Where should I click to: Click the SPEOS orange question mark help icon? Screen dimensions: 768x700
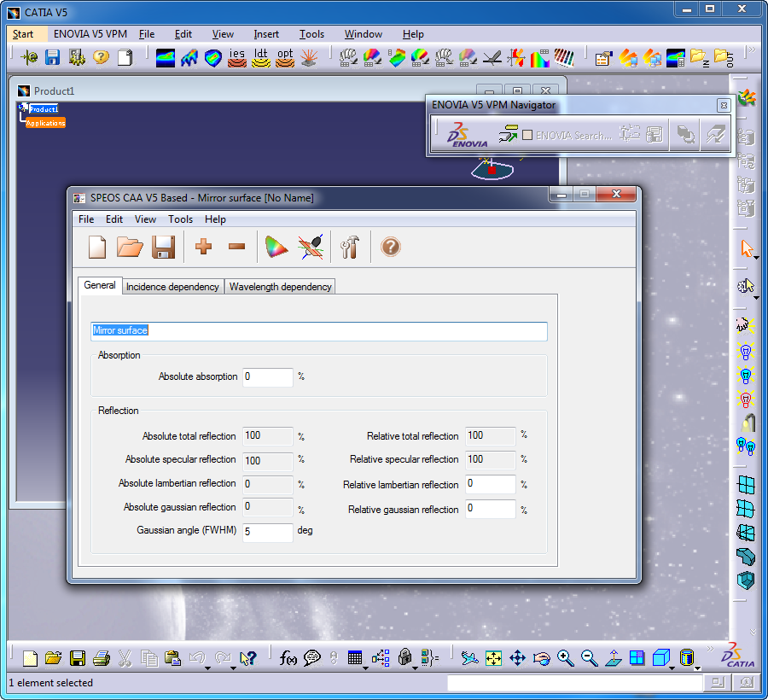[x=390, y=247]
